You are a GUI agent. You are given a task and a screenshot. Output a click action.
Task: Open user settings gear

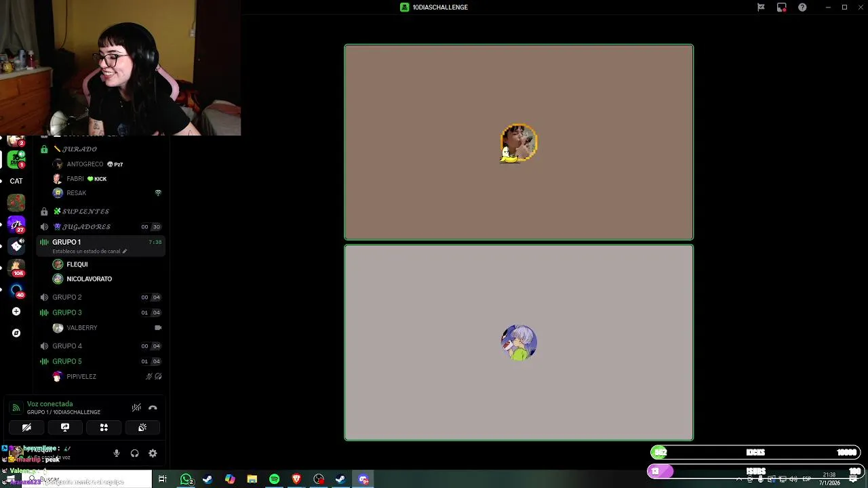(153, 453)
